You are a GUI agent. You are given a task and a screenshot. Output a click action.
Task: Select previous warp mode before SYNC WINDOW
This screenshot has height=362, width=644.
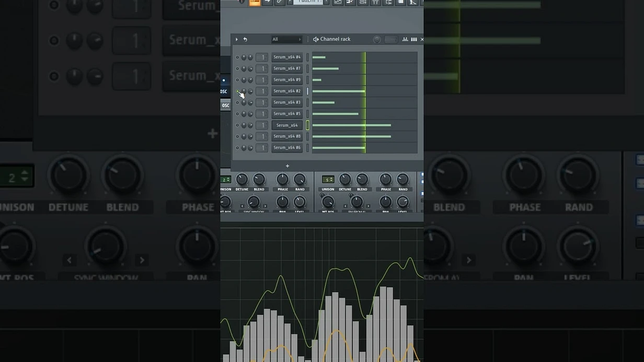(x=242, y=206)
